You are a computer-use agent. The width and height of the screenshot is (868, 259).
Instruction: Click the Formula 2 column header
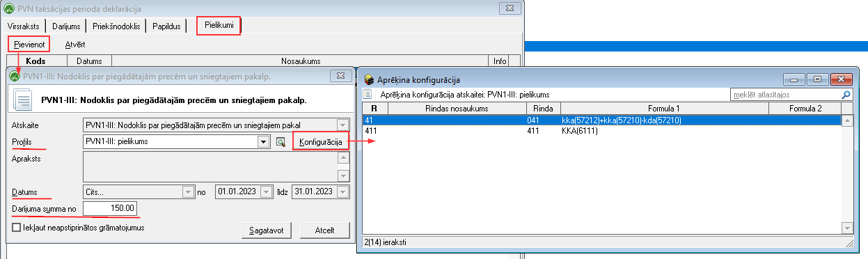[x=805, y=109]
